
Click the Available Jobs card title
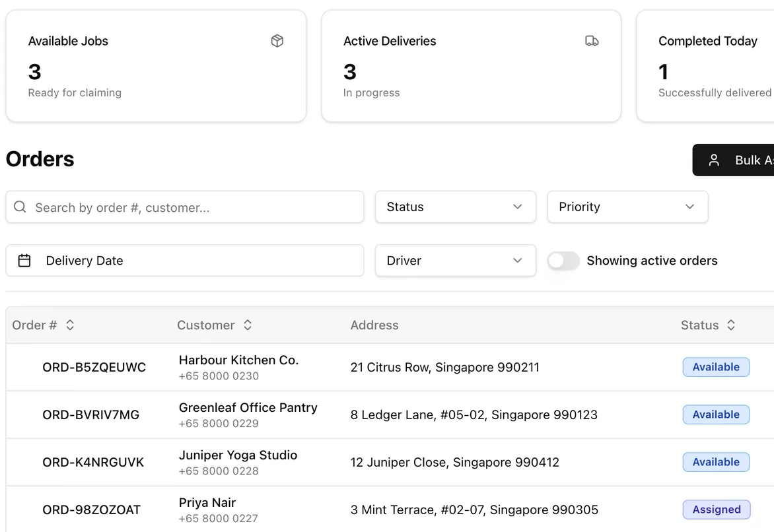68,41
